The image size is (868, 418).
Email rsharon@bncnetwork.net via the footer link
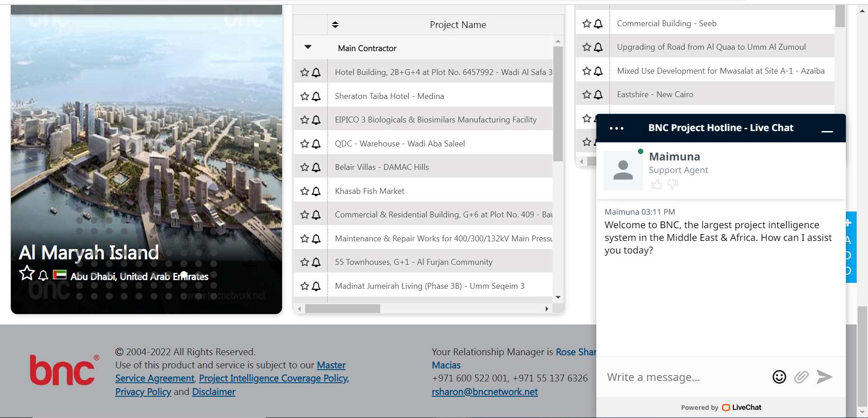(485, 392)
